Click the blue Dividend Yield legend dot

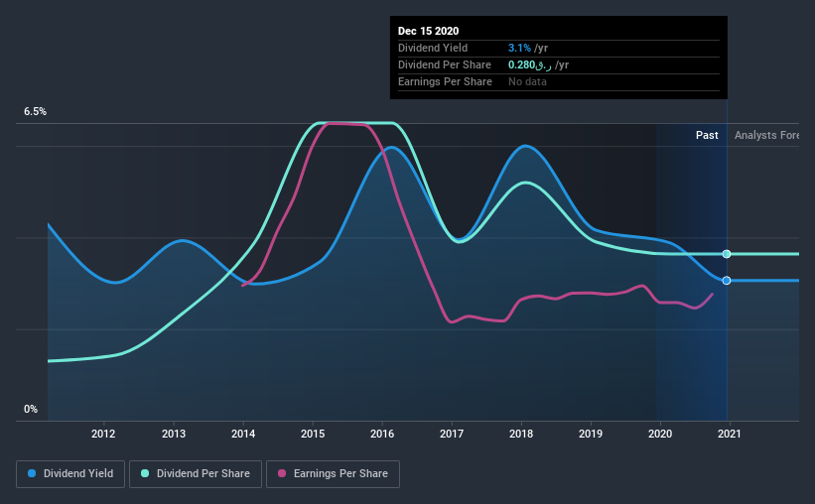32,473
